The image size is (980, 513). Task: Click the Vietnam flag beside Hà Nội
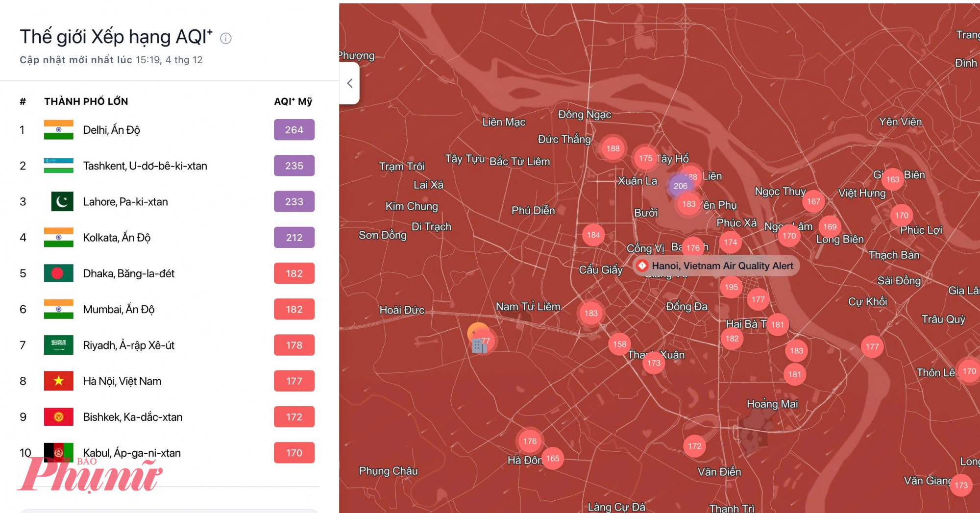tap(58, 381)
